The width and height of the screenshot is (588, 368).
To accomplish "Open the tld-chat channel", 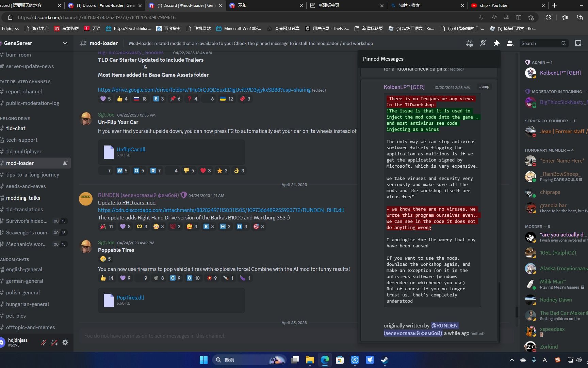I will point(16,128).
